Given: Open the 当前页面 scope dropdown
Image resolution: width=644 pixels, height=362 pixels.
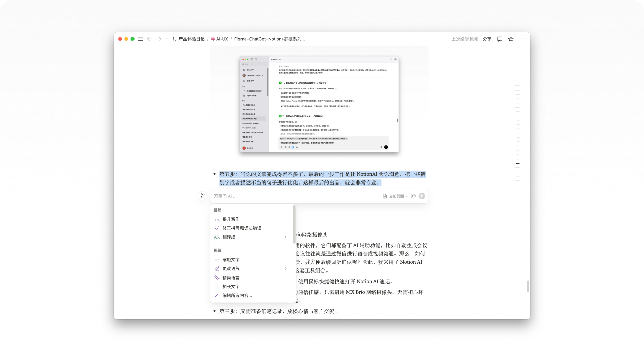Looking at the screenshot, I should tap(395, 196).
